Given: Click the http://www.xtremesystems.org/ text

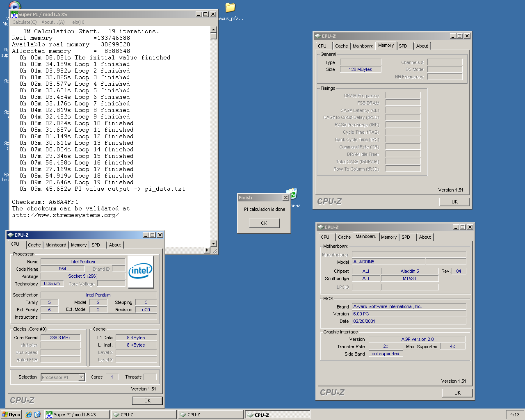Looking at the screenshot, I should coord(66,215).
